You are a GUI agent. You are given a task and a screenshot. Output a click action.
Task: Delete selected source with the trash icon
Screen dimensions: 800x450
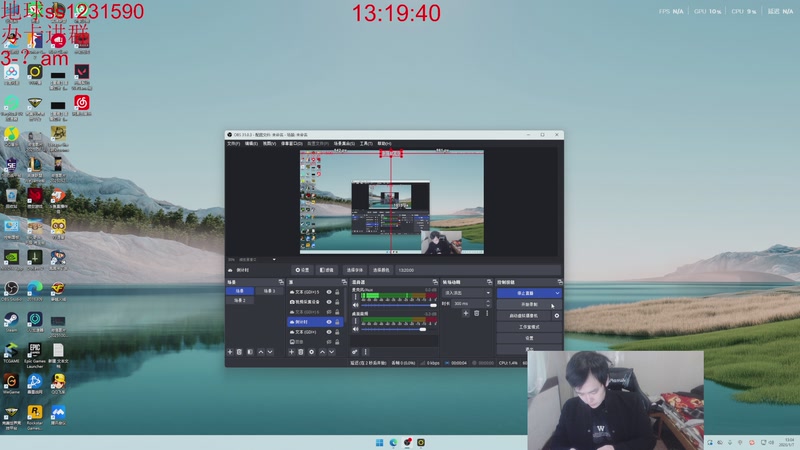pos(301,352)
